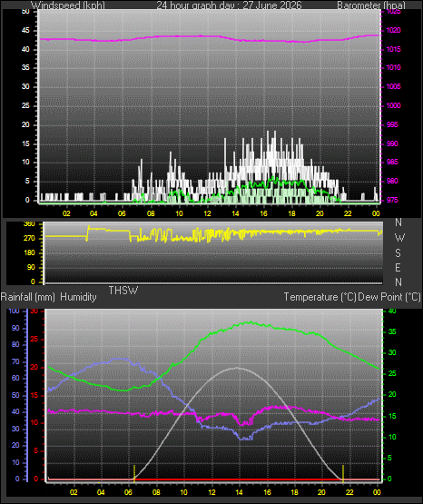Screen dimensions: 423x504
Task: Click the W compass letter on wind direction
Action: 399,238
